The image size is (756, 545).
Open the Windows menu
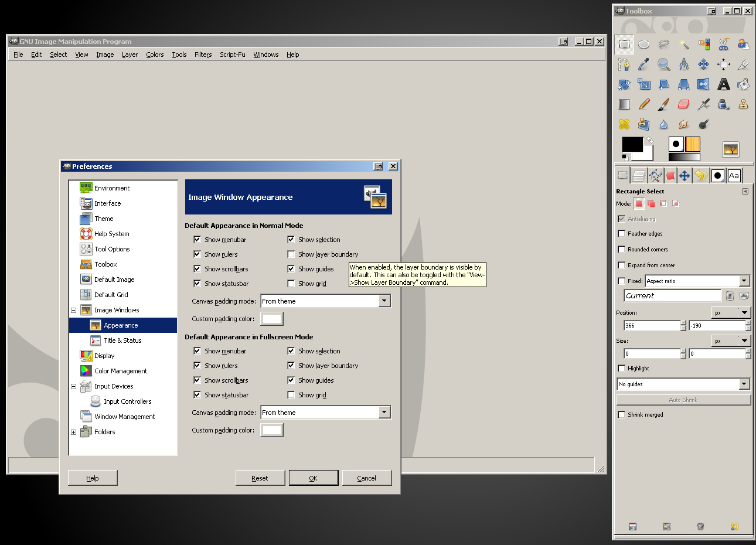pyautogui.click(x=265, y=54)
